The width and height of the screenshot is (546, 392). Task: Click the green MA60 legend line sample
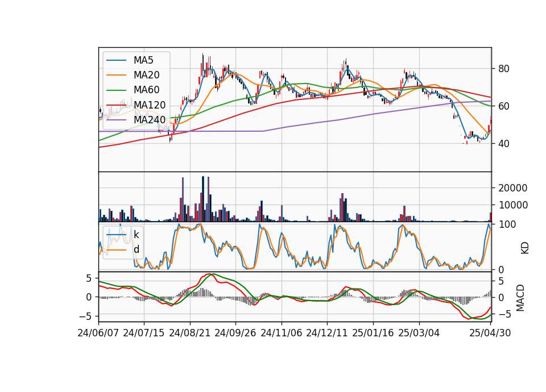[x=116, y=90]
